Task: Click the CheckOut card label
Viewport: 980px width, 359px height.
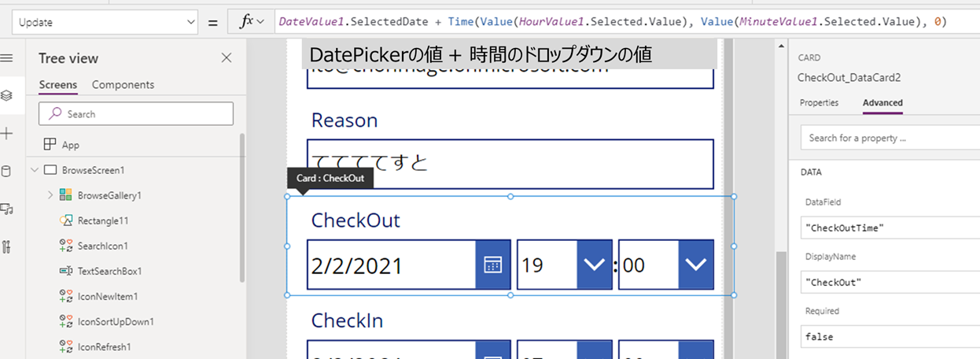Action: point(356,220)
